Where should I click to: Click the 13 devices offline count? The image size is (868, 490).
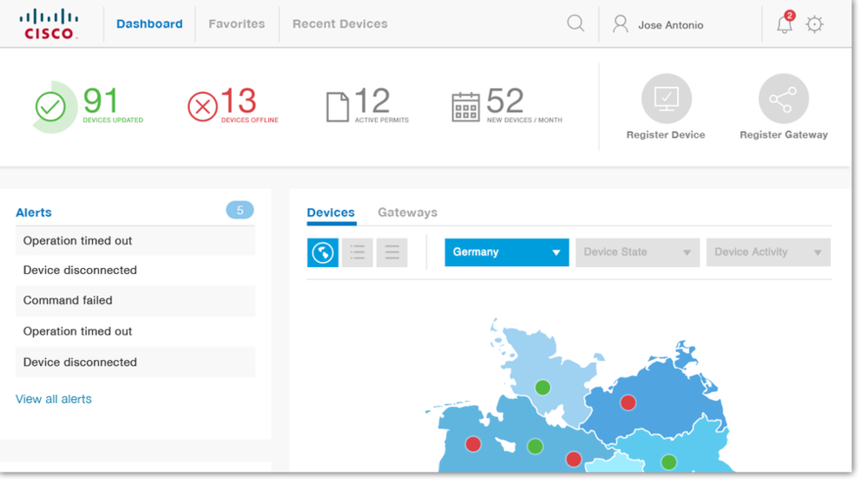(239, 101)
